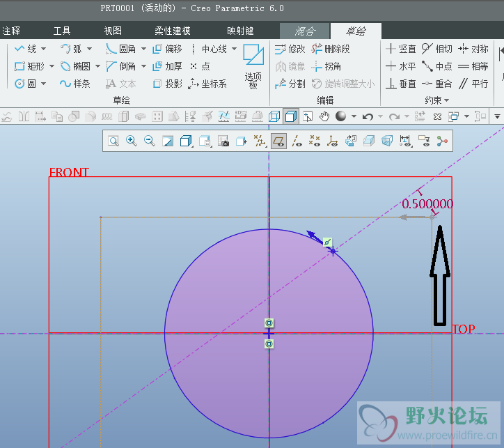Apply the 平行 (Parallel) constraint

coord(473,84)
